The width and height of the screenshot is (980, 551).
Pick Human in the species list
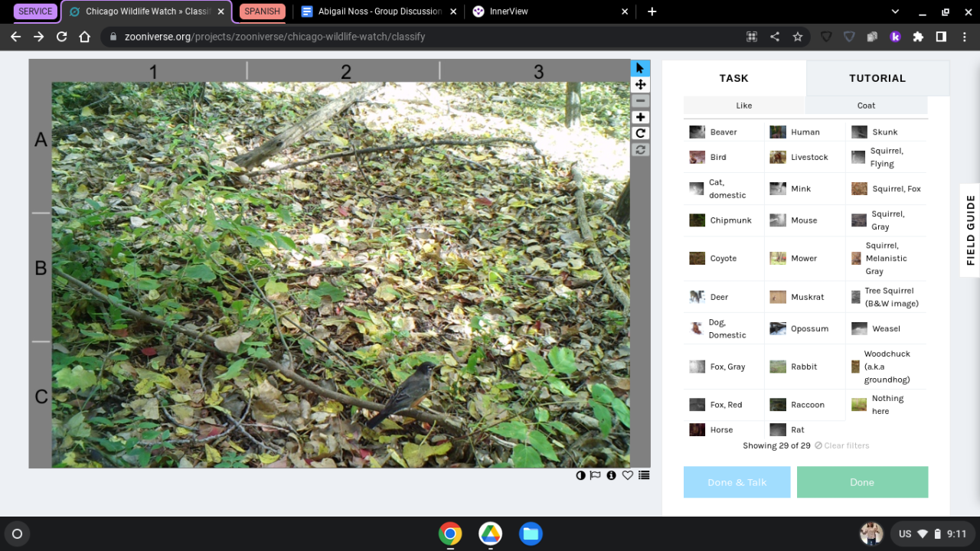click(805, 132)
